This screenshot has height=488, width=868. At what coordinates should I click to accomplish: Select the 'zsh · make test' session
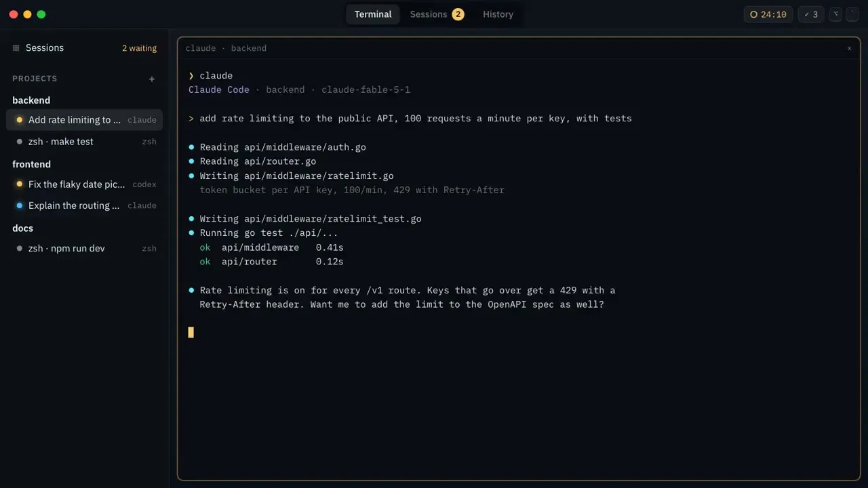[x=85, y=142]
